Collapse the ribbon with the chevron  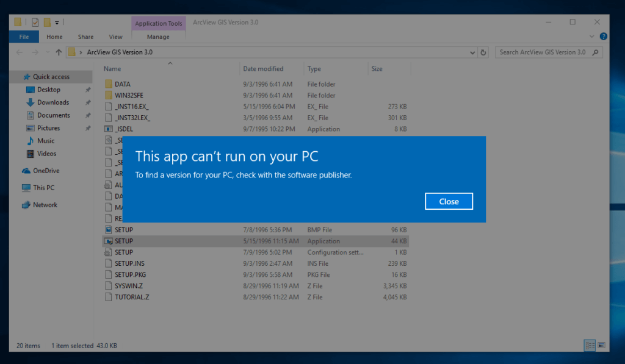(590, 36)
